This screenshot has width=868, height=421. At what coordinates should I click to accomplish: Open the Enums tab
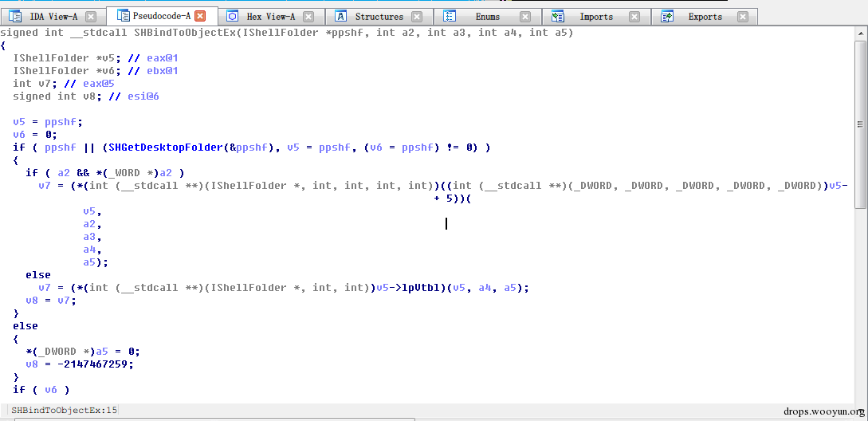coord(487,17)
